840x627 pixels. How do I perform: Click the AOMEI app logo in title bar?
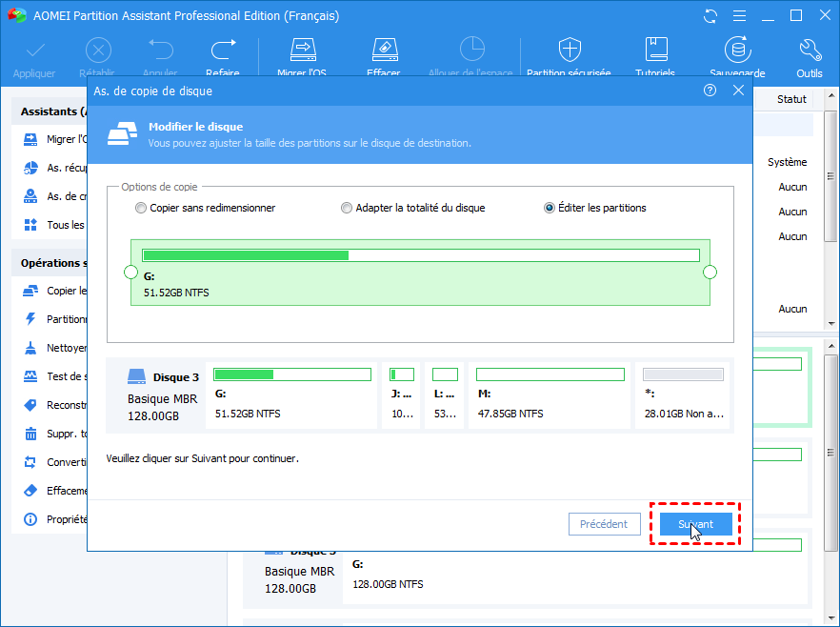17,15
